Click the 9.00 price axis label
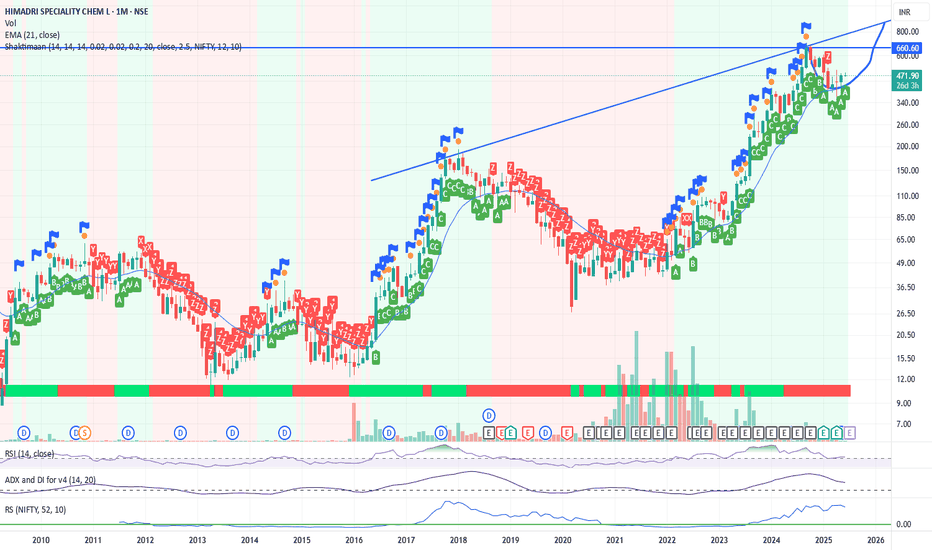The width and height of the screenshot is (932, 550). tap(904, 403)
